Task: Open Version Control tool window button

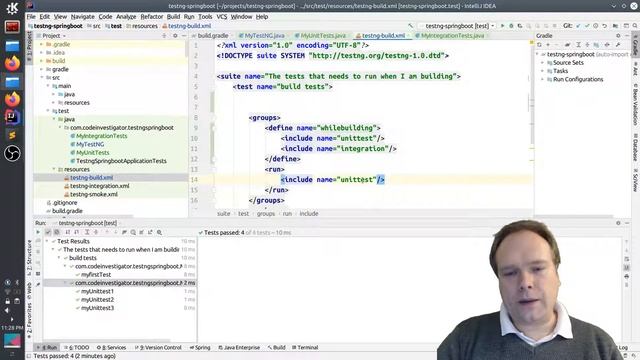Action: (x=158, y=347)
